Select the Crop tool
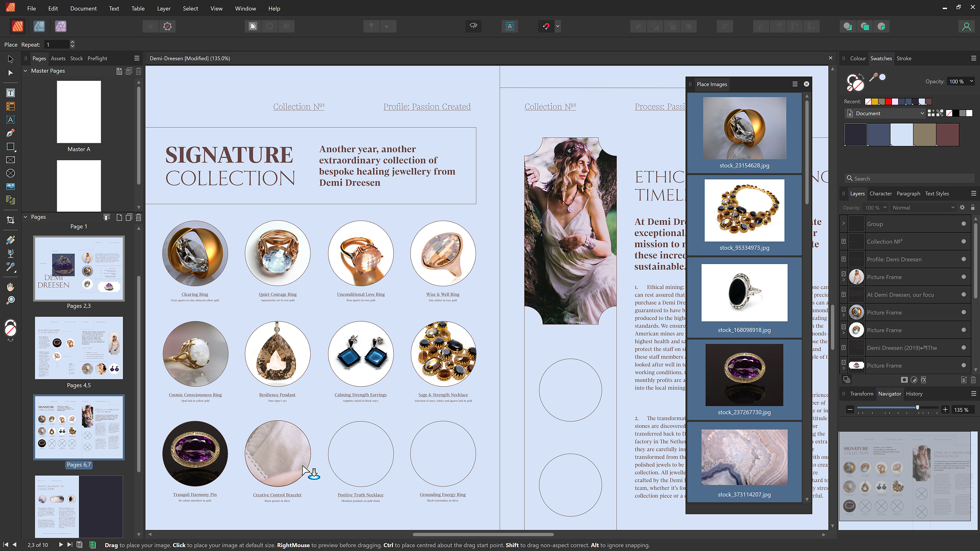This screenshot has width=980, height=551. pos(10,220)
